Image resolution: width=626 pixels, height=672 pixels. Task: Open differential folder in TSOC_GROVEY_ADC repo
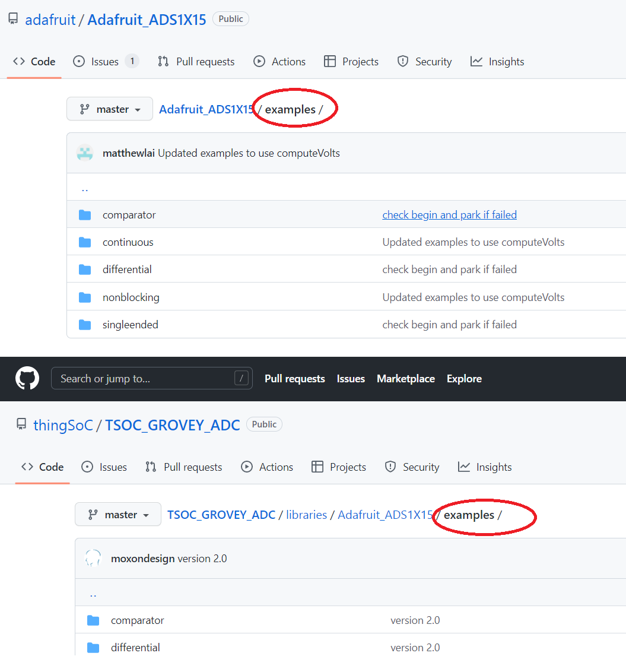(x=135, y=648)
